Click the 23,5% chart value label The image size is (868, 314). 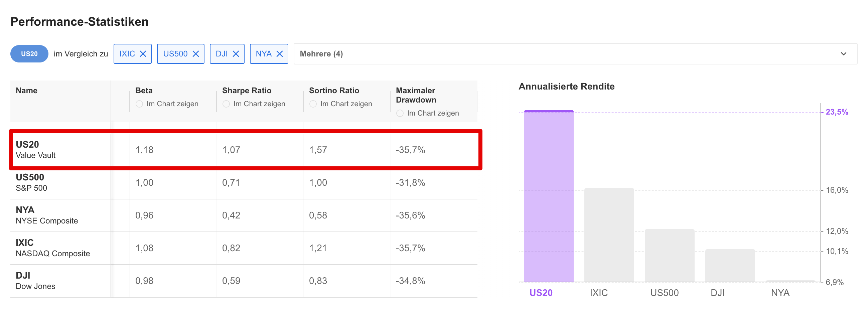tap(837, 112)
